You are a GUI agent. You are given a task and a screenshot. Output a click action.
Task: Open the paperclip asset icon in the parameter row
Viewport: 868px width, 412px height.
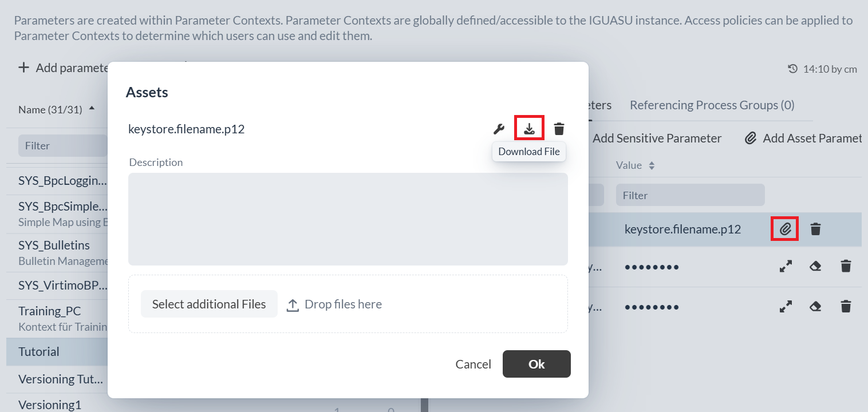pos(786,229)
